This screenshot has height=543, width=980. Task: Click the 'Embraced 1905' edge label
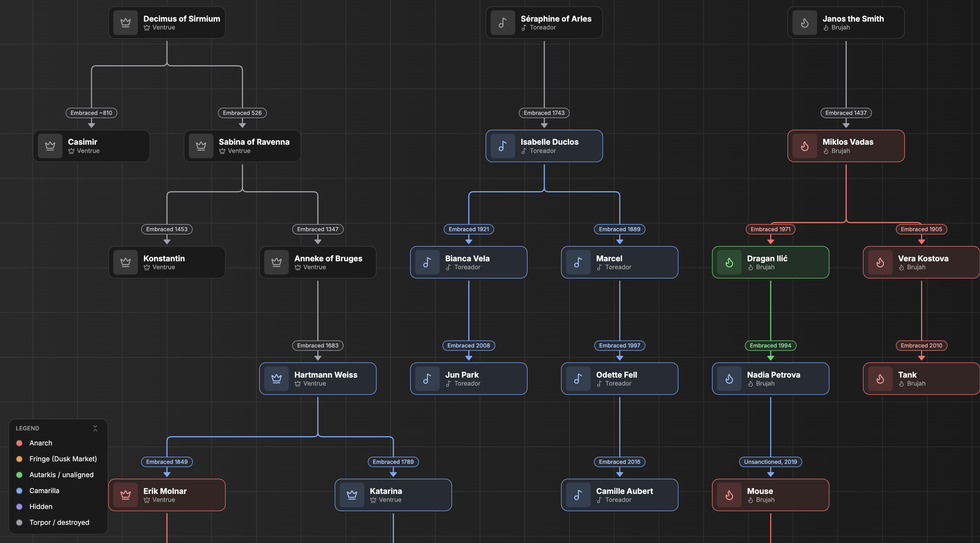921,230
